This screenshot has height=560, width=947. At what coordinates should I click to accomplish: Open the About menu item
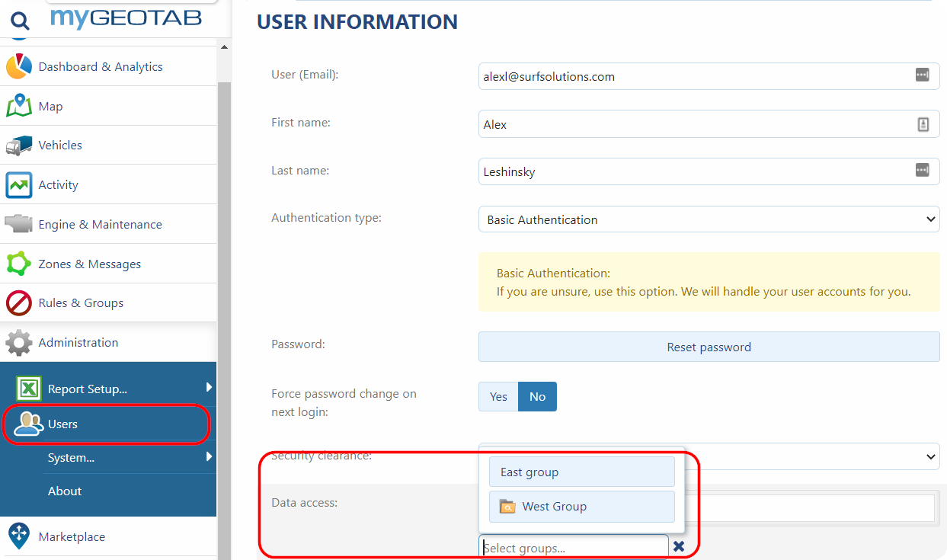pos(65,491)
